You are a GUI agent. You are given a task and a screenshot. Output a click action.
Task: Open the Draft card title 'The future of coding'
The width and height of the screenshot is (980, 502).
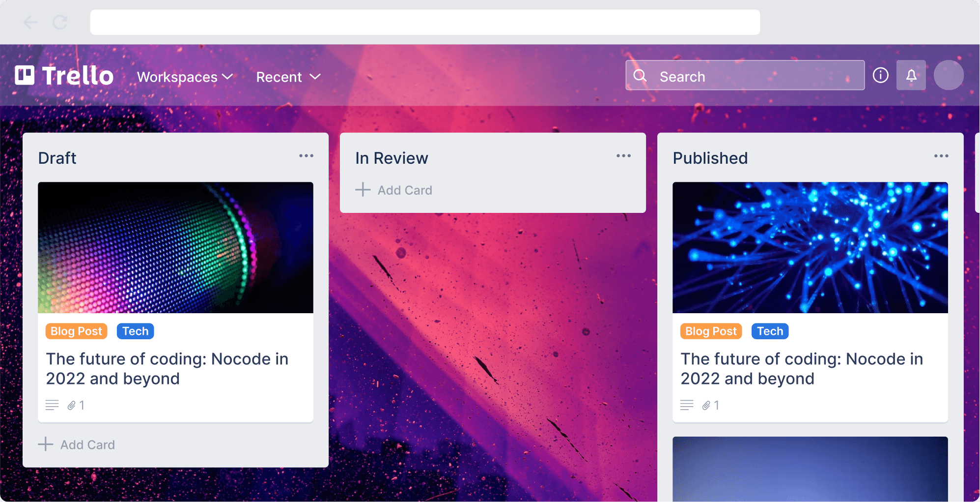pos(167,369)
